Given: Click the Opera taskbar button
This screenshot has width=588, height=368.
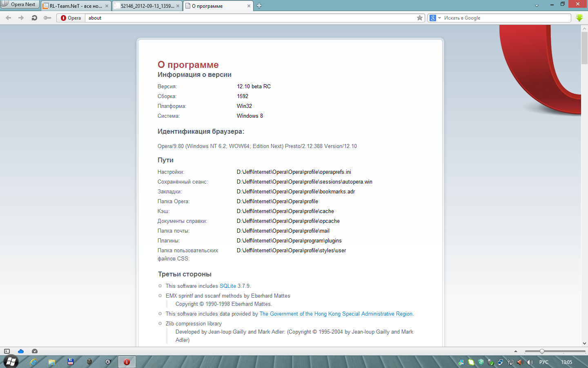Looking at the screenshot, I should point(127,362).
